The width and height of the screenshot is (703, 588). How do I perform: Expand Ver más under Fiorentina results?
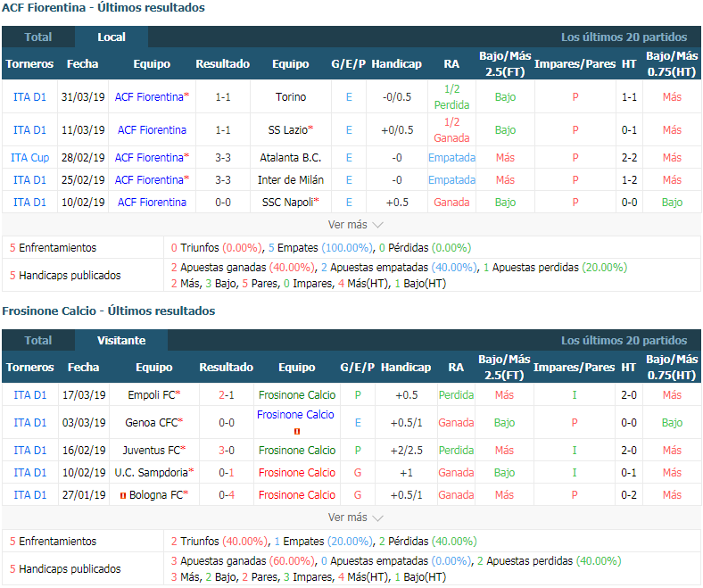355,225
